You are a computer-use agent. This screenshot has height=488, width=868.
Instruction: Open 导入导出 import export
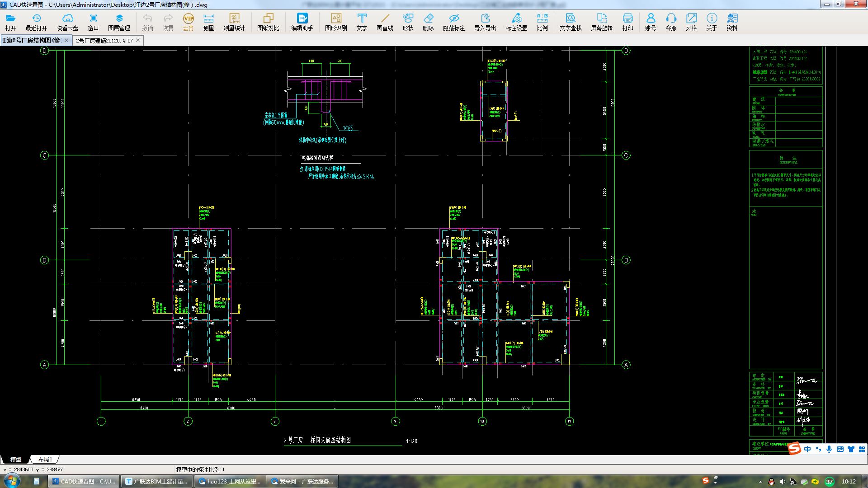tap(486, 22)
